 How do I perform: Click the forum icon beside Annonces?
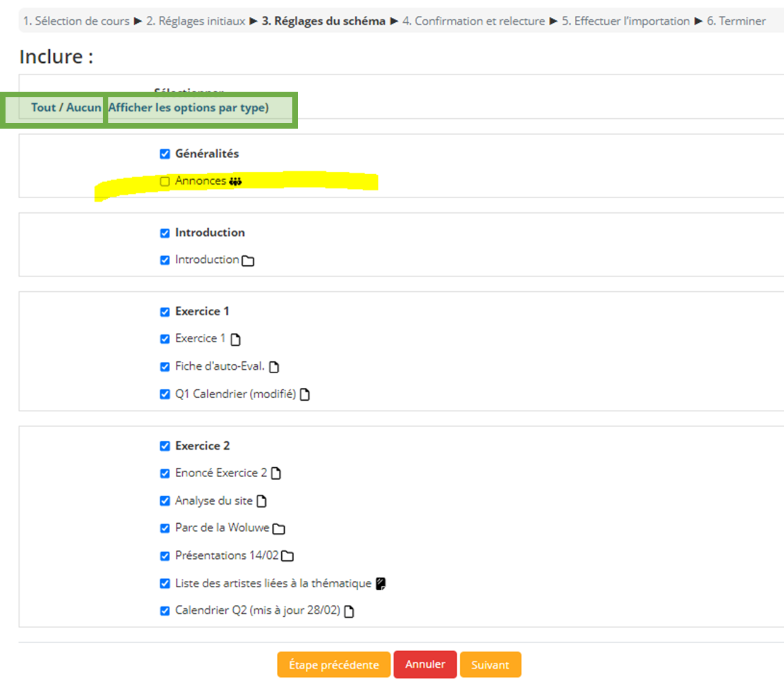(x=235, y=182)
